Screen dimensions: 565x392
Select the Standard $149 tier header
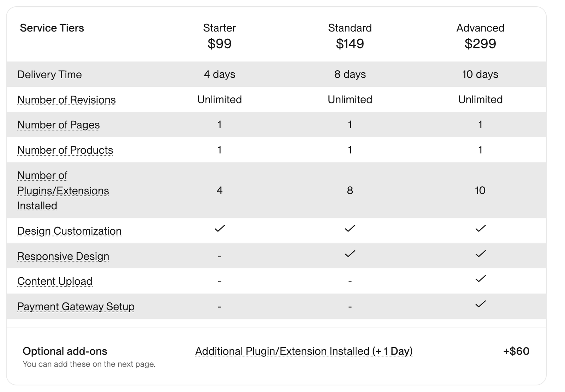click(x=350, y=36)
